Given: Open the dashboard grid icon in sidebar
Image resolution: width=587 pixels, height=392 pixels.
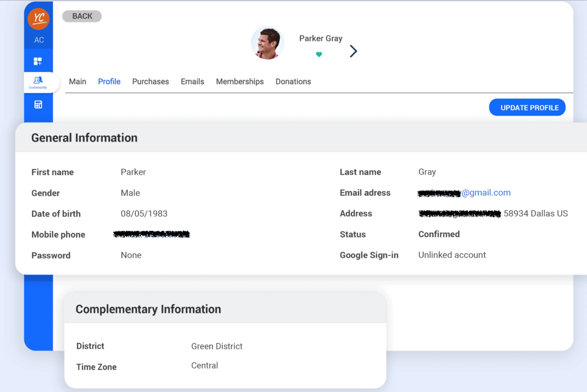Looking at the screenshot, I should pos(38,61).
